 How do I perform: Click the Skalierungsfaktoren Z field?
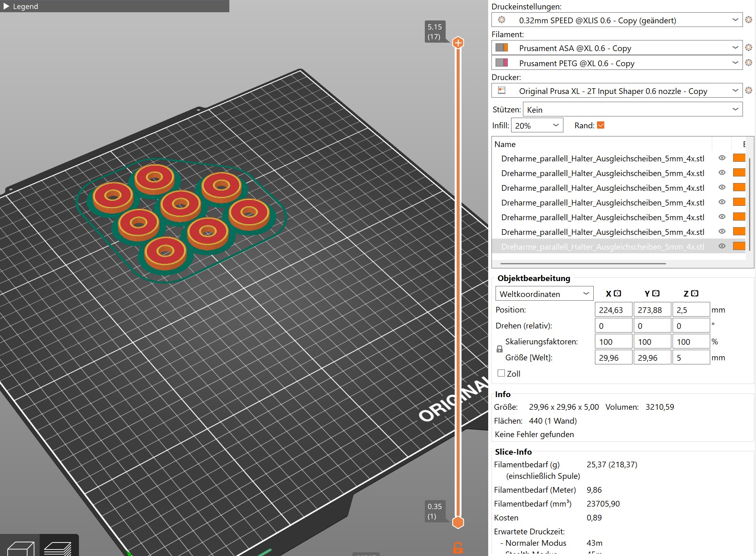pyautogui.click(x=691, y=342)
